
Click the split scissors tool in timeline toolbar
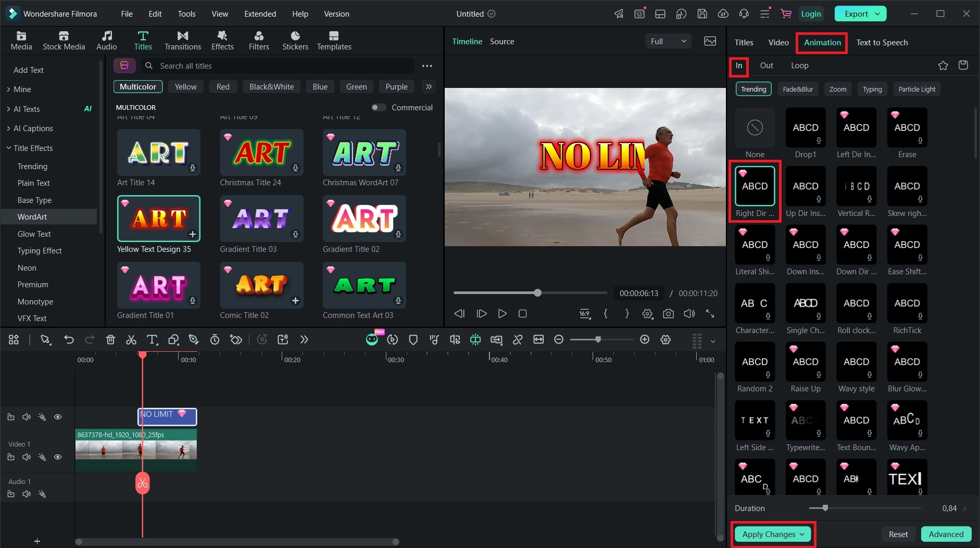[131, 340]
